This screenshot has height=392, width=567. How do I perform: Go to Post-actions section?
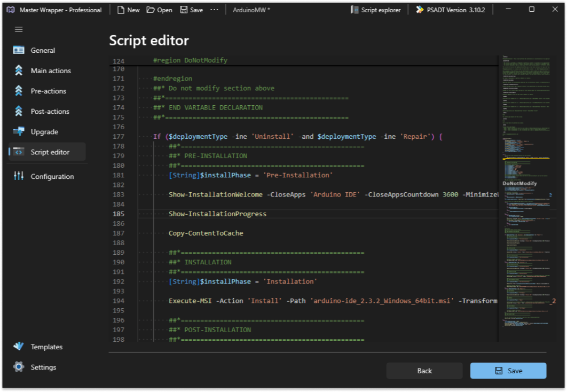coord(47,112)
